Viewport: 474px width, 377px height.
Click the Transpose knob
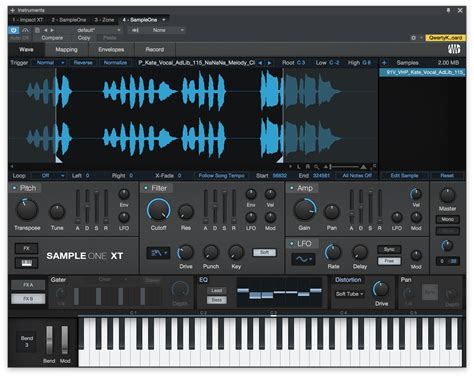pyautogui.click(x=27, y=209)
